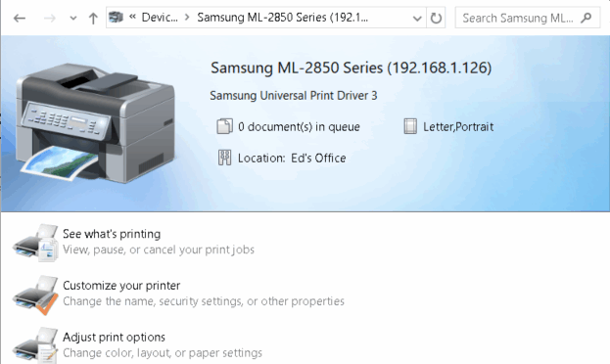Click the paper orientation icon

[x=410, y=126]
